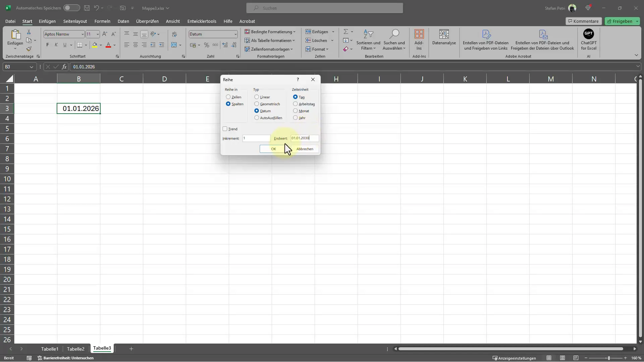
Task: Launch Datenanalyse tool
Action: (444, 37)
